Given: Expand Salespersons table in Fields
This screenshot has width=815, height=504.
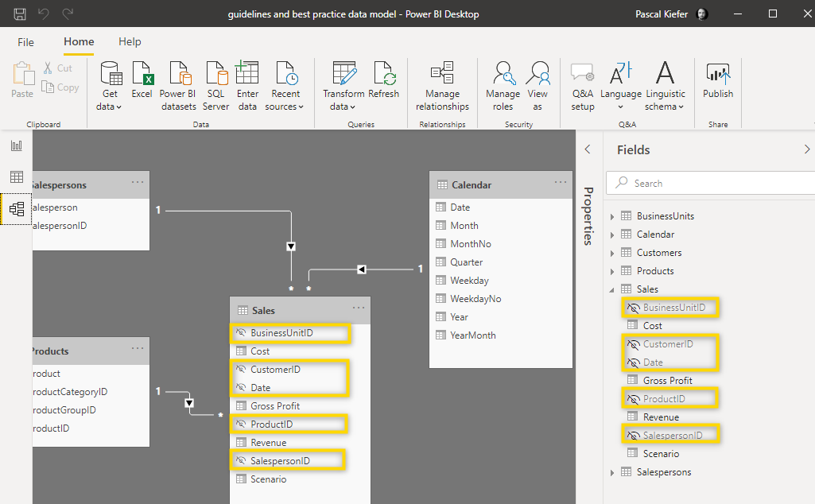Looking at the screenshot, I should click(612, 473).
